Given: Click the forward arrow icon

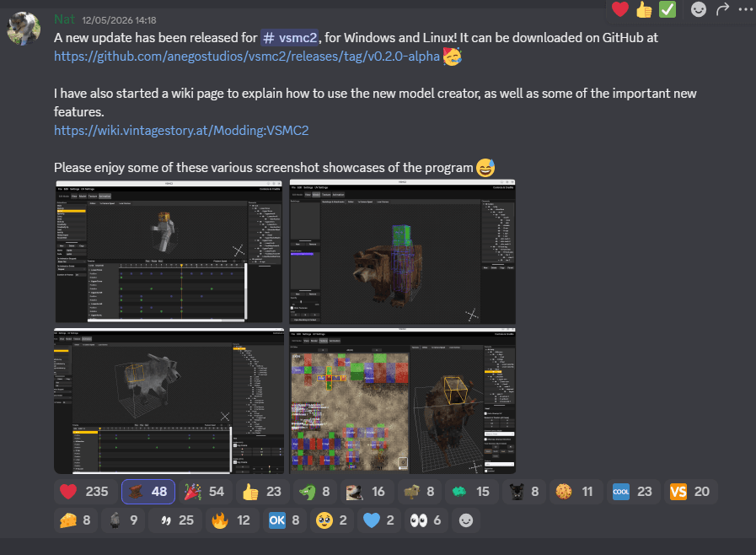Looking at the screenshot, I should pos(722,9).
